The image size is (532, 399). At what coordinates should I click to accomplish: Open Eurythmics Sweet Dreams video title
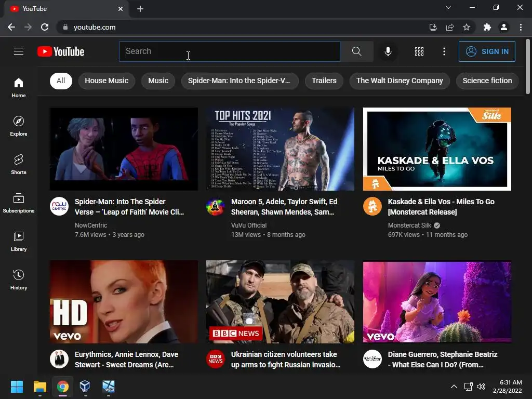coord(126,360)
